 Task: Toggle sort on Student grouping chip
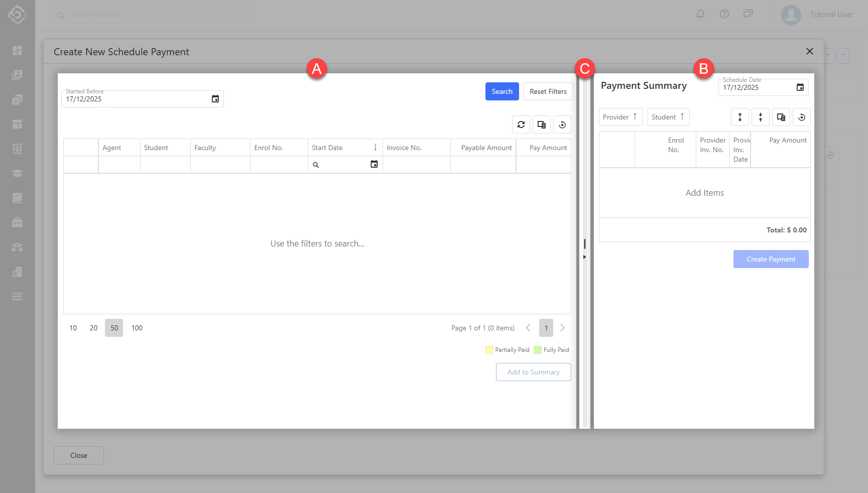[x=668, y=117]
